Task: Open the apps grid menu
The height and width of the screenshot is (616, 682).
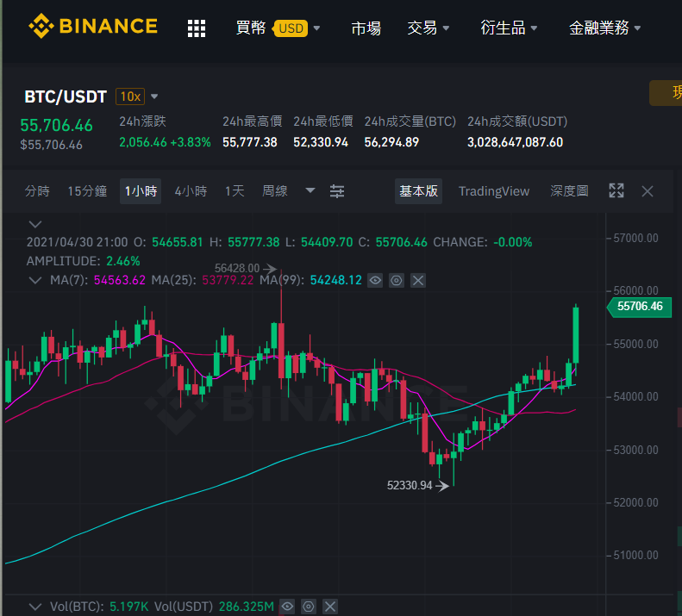Action: click(x=197, y=28)
